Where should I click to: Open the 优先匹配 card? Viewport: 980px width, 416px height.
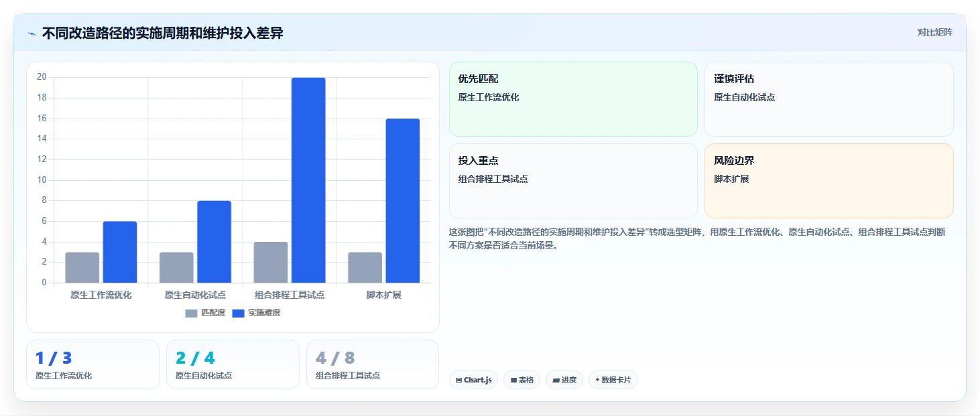573,99
